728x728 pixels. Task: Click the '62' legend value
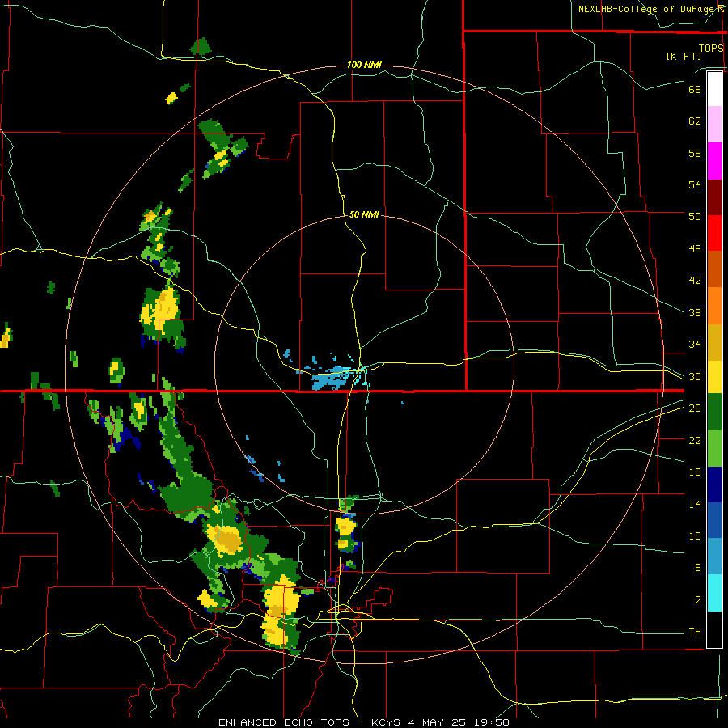click(695, 121)
